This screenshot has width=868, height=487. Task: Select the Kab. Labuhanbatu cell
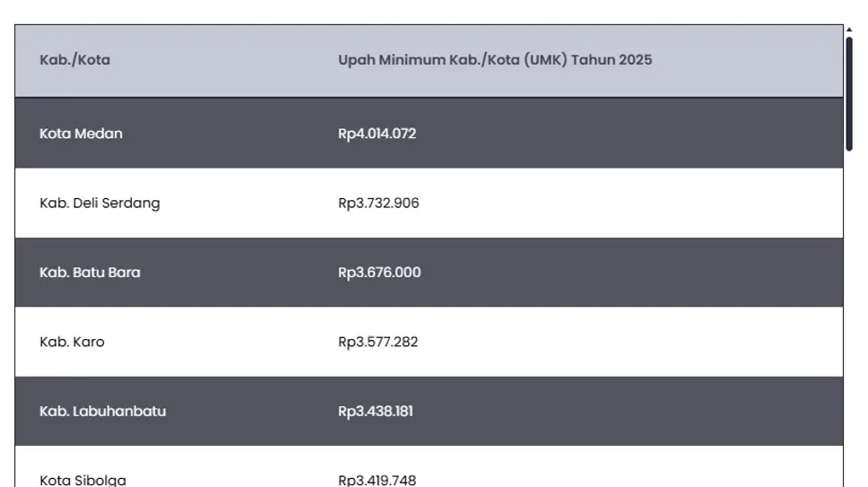102,412
